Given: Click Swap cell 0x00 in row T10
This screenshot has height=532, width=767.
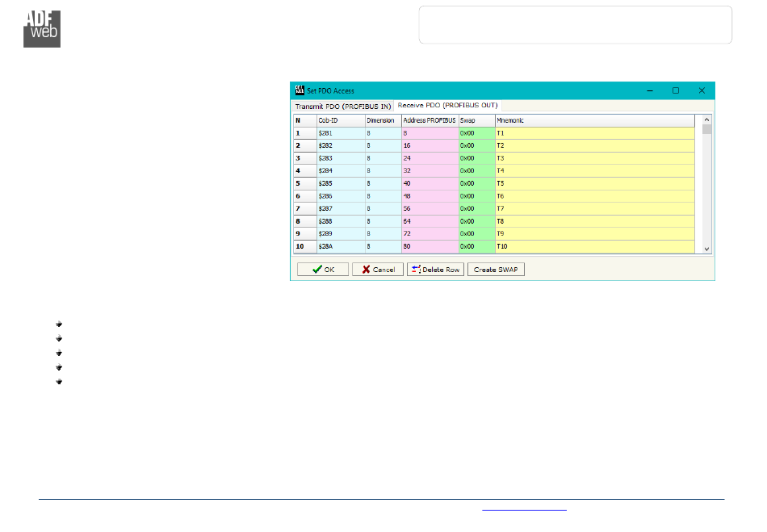Looking at the screenshot, I should coord(477,246).
